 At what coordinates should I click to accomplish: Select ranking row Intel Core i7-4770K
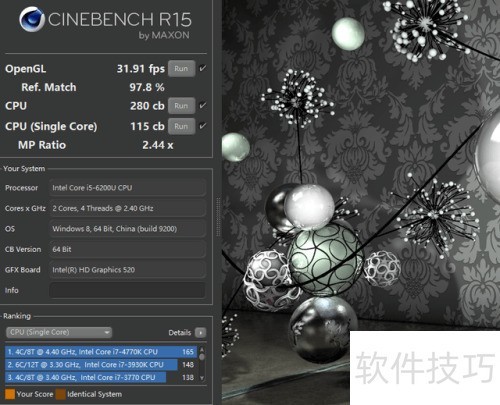point(101,352)
